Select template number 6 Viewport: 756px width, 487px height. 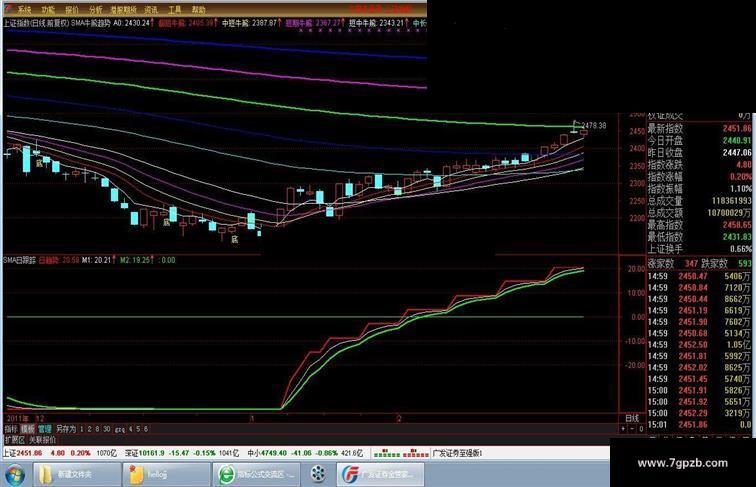pyautogui.click(x=146, y=428)
